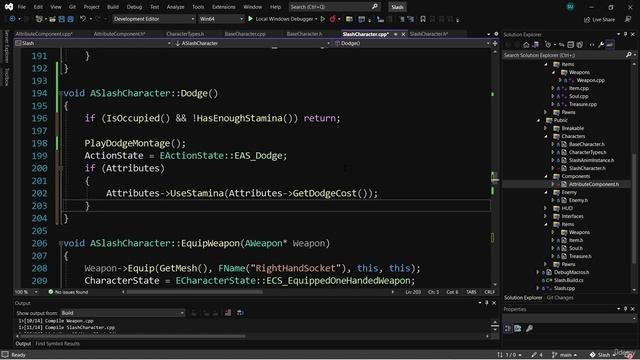Switch to the BaseCharacter.cpp tab
The width and height of the screenshot is (640, 360).
(x=245, y=34)
